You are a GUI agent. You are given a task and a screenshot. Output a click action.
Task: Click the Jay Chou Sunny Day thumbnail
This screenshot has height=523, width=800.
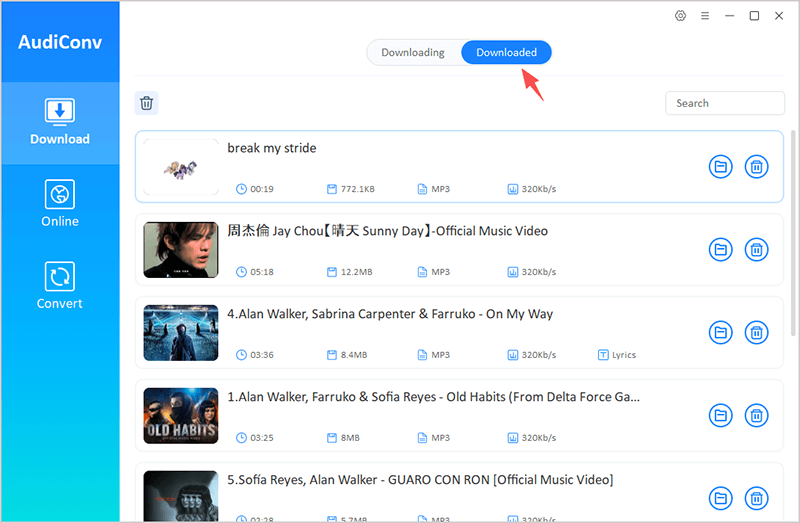pyautogui.click(x=181, y=250)
